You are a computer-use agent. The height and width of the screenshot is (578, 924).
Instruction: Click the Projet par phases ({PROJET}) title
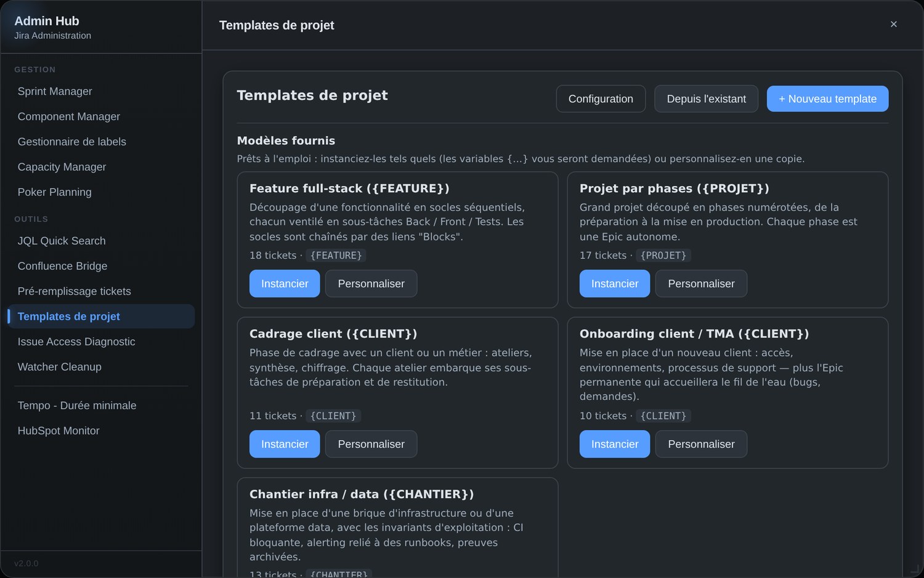coord(674,189)
